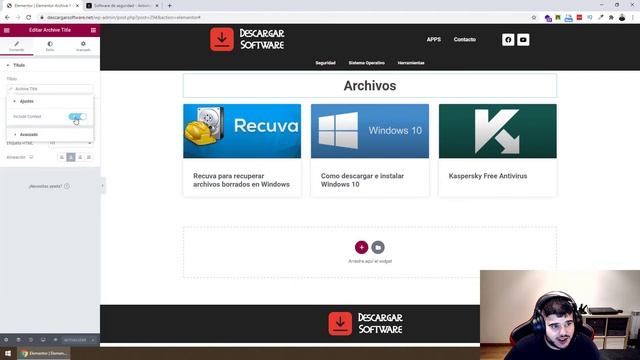This screenshot has height=360, width=640.
Task: Switch to the Contenido tab
Action: [x=17, y=46]
